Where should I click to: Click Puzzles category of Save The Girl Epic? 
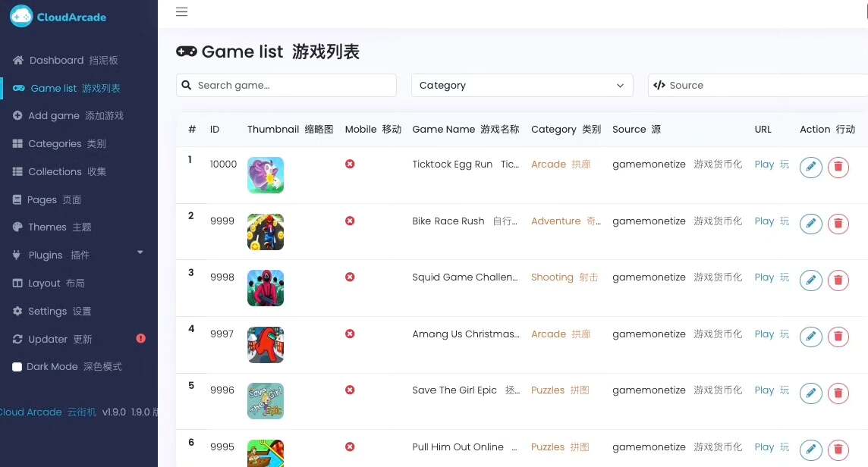[560, 390]
